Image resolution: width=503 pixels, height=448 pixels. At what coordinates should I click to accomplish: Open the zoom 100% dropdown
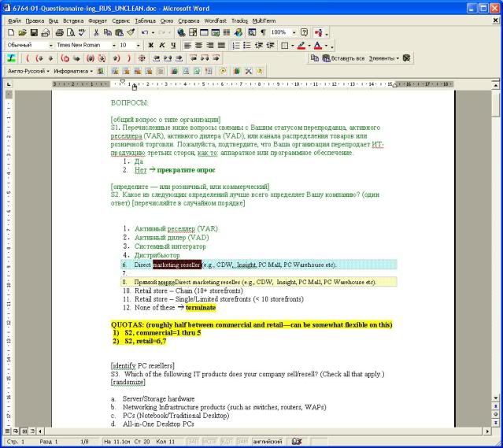(x=294, y=32)
